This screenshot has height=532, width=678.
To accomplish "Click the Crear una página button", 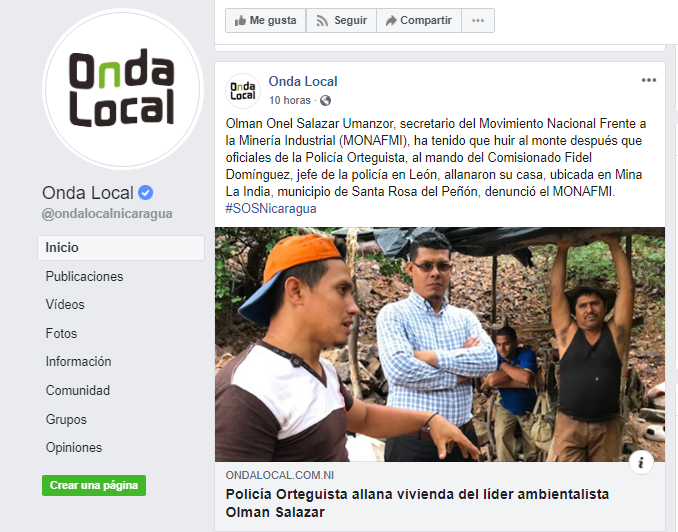I will tap(94, 485).
